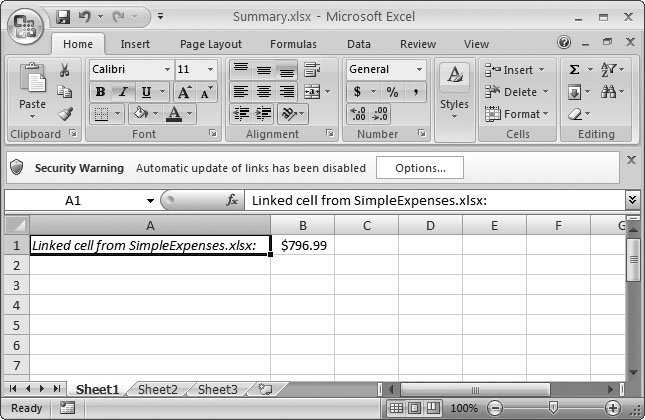The width and height of the screenshot is (645, 420).
Task: Toggle Italic formatting
Action: click(x=123, y=92)
